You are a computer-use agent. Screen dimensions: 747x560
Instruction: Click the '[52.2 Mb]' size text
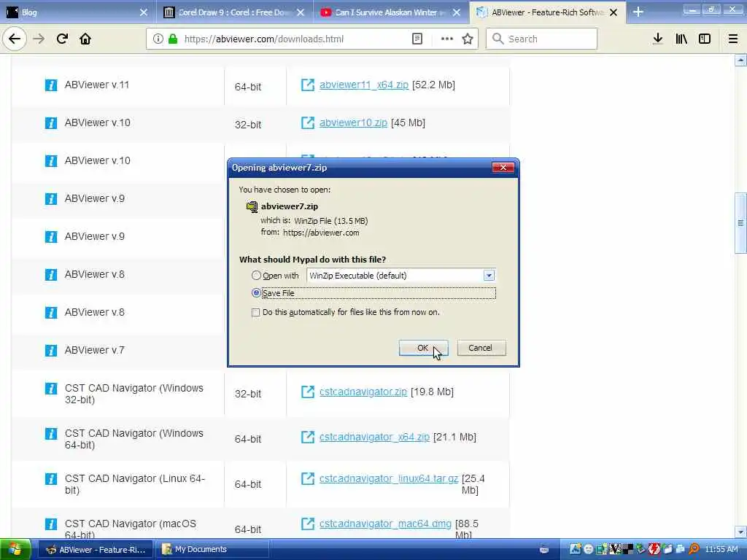click(433, 85)
